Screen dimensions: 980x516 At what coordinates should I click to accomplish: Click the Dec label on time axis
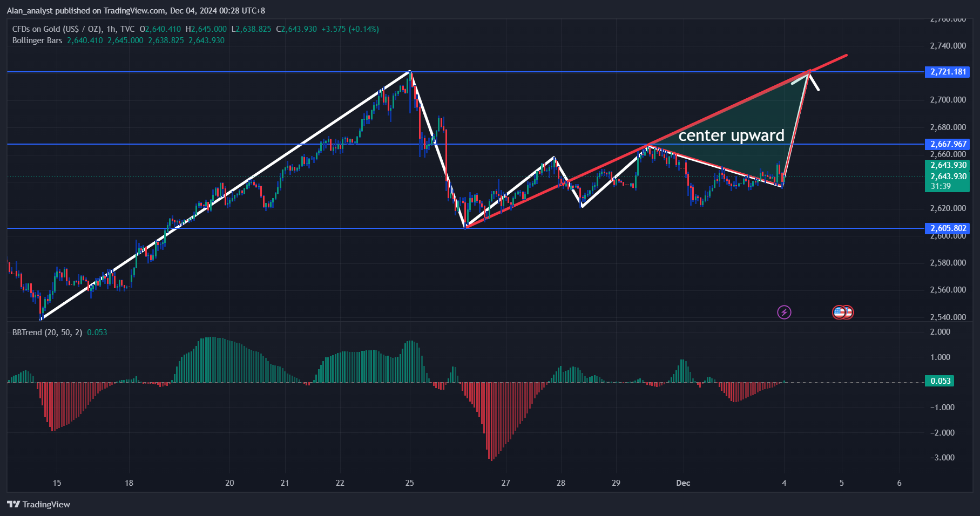pos(683,483)
